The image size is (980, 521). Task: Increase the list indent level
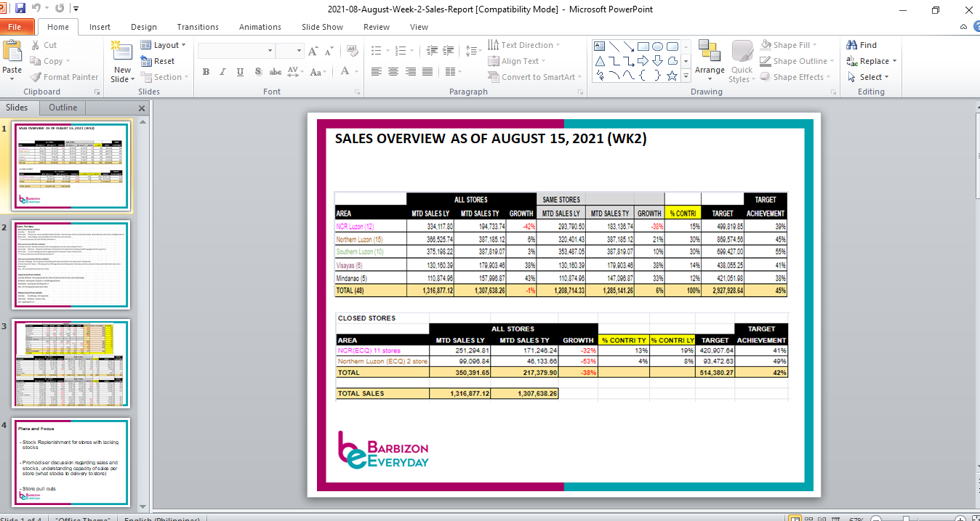(449, 51)
